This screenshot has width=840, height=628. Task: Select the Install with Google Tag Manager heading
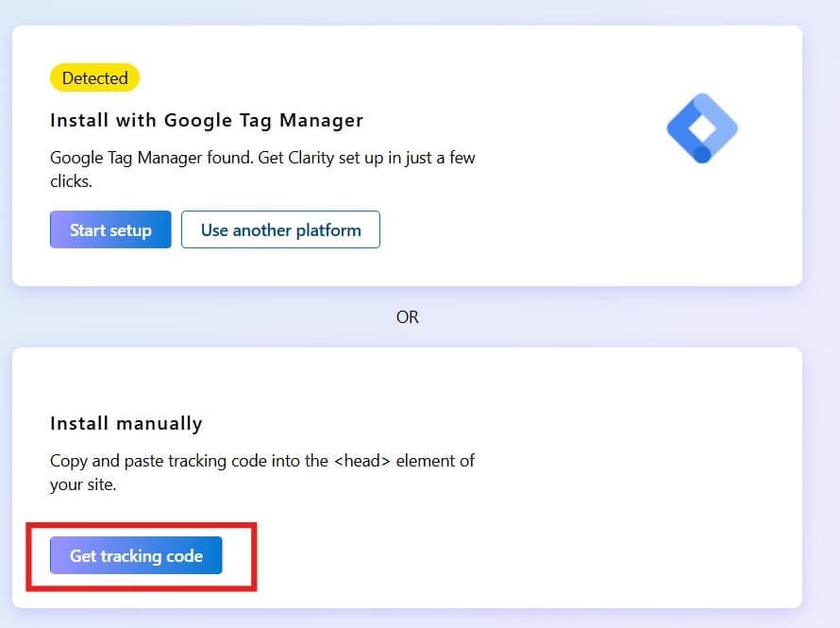tap(206, 120)
